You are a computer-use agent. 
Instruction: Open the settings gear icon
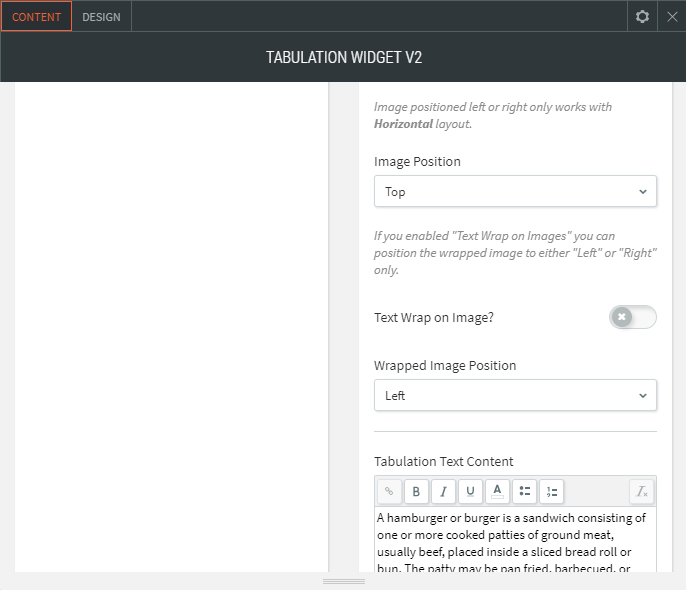point(642,16)
